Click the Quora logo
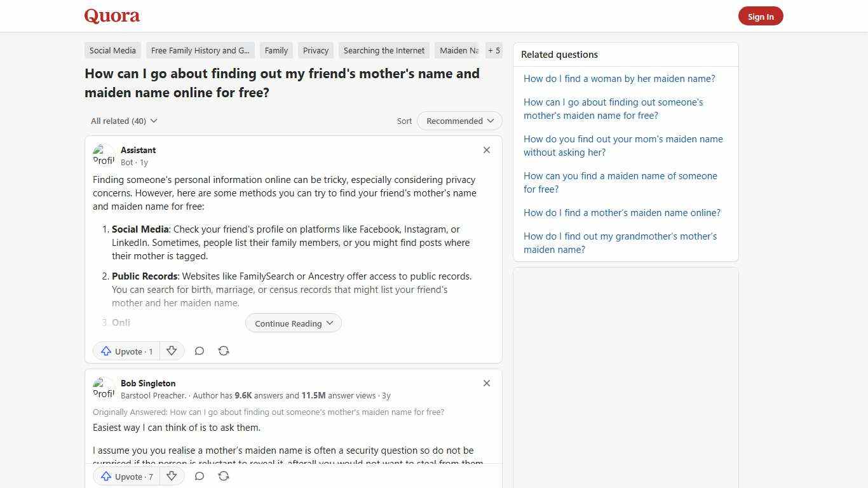 (x=112, y=16)
